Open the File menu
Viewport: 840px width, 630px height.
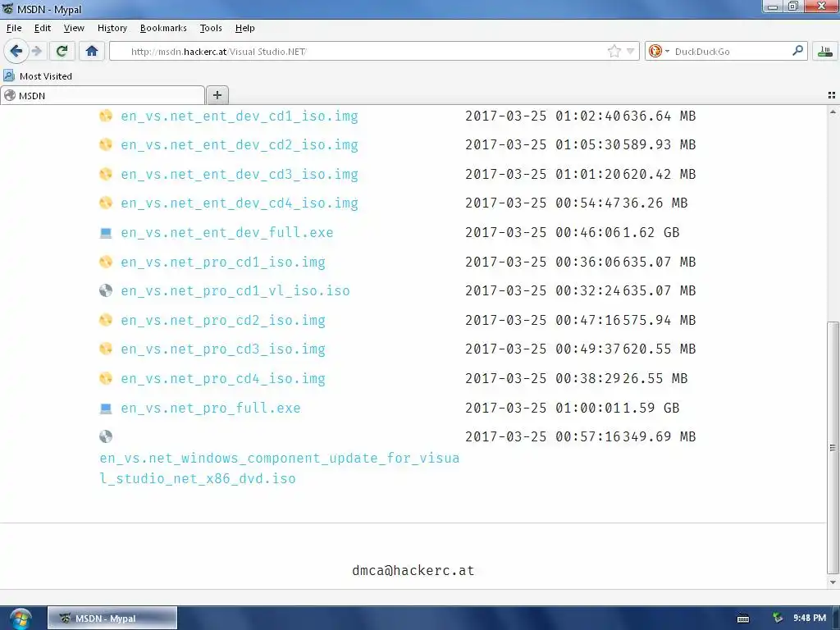point(14,28)
